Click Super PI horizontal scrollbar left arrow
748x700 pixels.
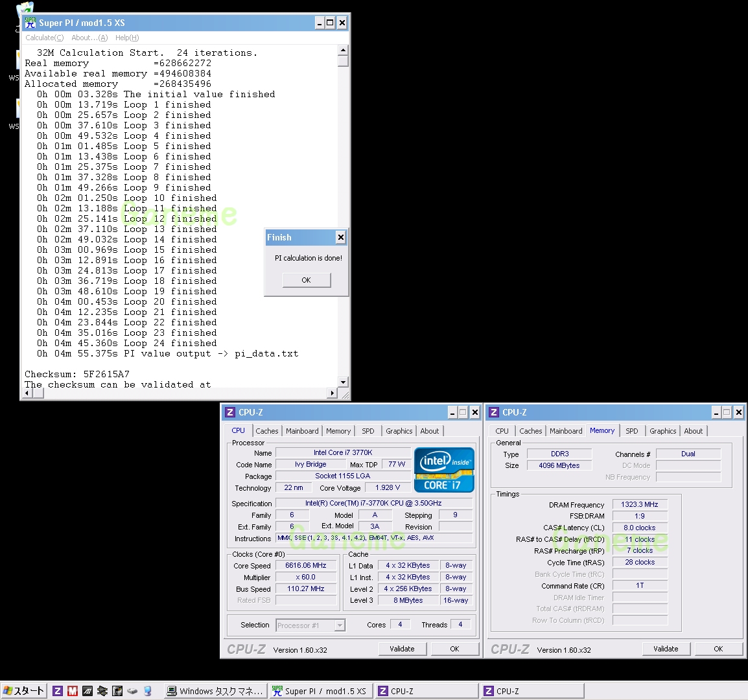coord(27,393)
